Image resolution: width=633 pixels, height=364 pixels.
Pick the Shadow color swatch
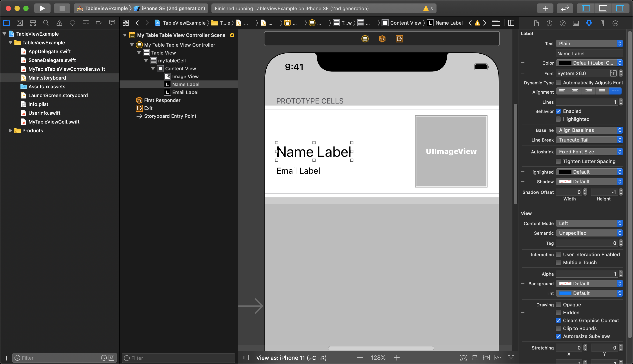point(565,182)
